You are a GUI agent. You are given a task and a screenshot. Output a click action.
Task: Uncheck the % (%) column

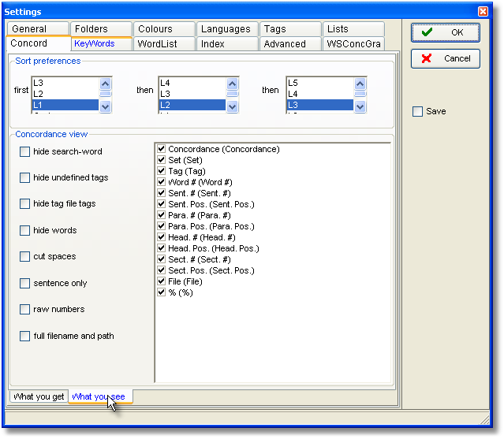[162, 292]
